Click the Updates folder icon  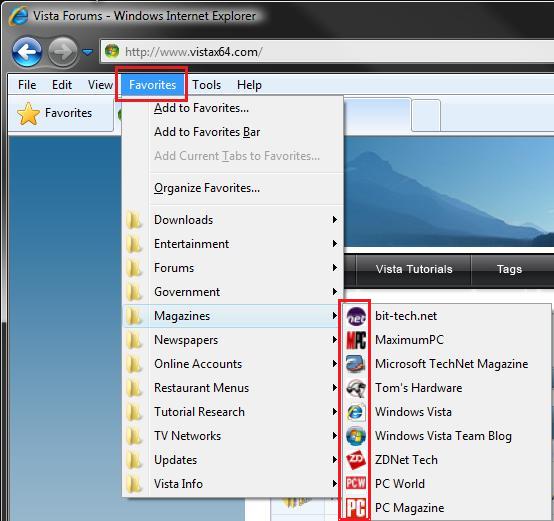(x=134, y=460)
